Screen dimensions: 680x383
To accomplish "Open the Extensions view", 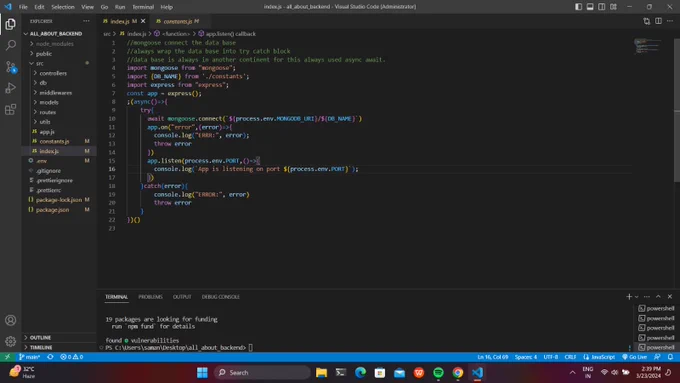I will (x=11, y=109).
